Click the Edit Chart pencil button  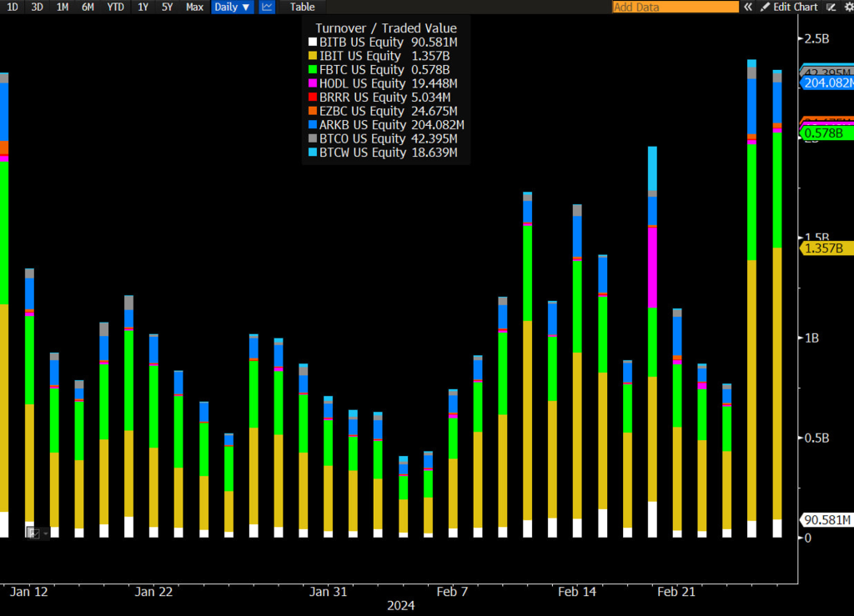point(789,7)
